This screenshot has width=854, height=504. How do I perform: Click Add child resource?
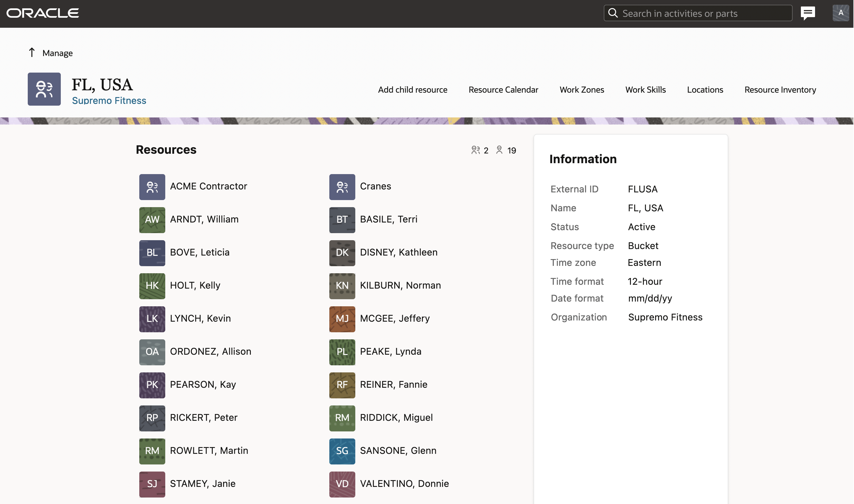(413, 90)
